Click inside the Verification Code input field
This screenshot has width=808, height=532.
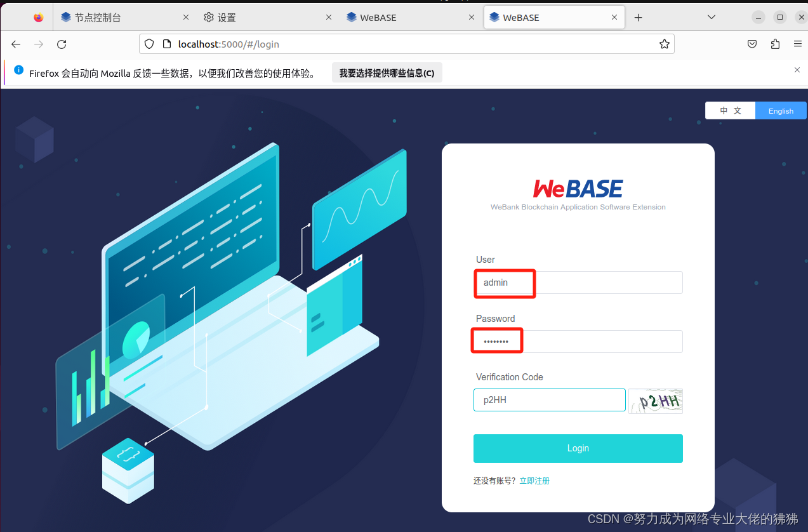click(549, 399)
